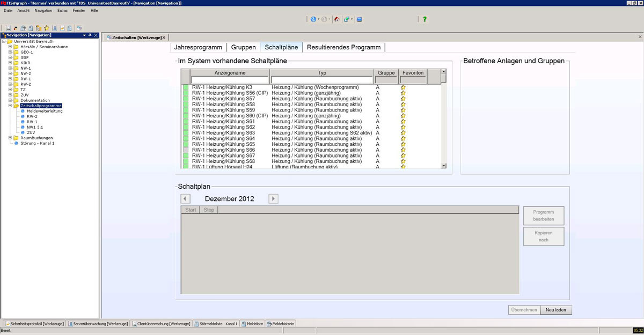This screenshot has height=335, width=644.
Task: Click the blue monitor screen icon
Action: click(360, 19)
